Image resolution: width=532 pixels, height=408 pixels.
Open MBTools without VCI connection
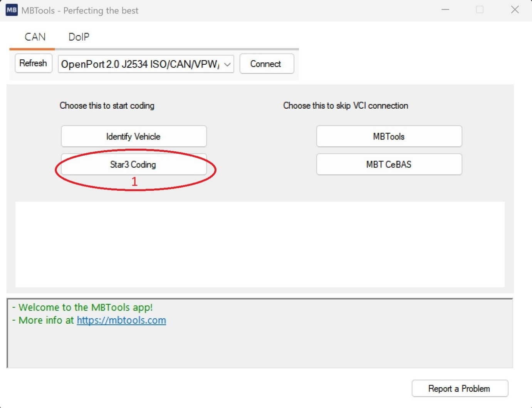(389, 136)
